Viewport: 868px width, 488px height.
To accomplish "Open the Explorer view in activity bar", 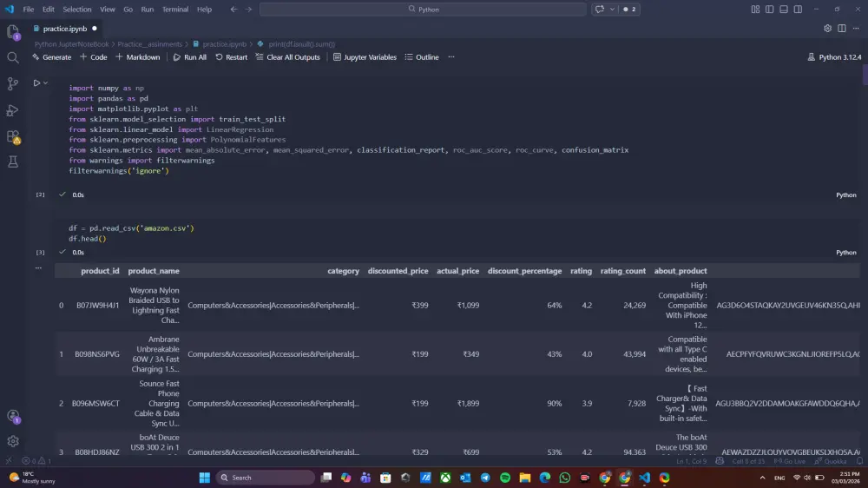I will (x=13, y=31).
